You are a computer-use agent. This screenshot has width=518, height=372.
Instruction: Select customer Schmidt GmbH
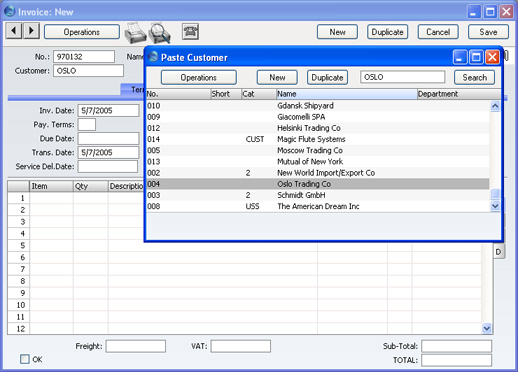click(318, 195)
